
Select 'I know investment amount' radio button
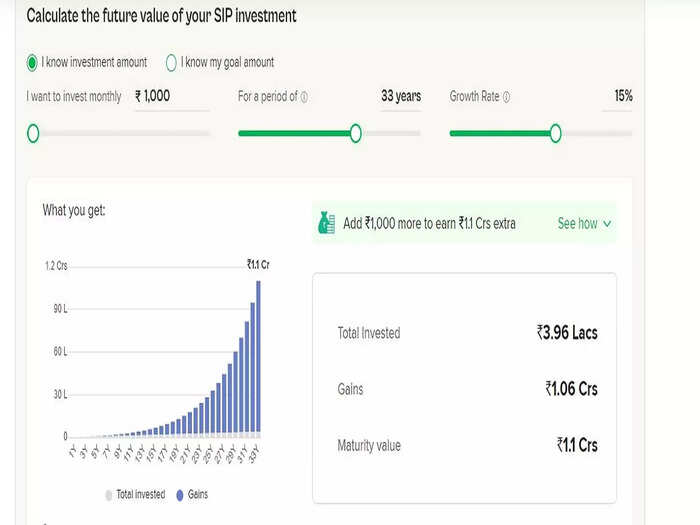coord(32,62)
